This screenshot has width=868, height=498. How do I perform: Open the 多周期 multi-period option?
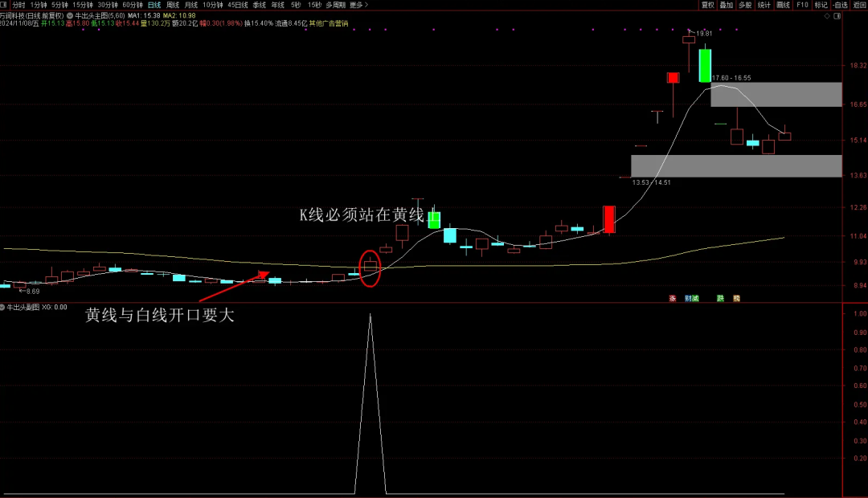click(x=335, y=5)
